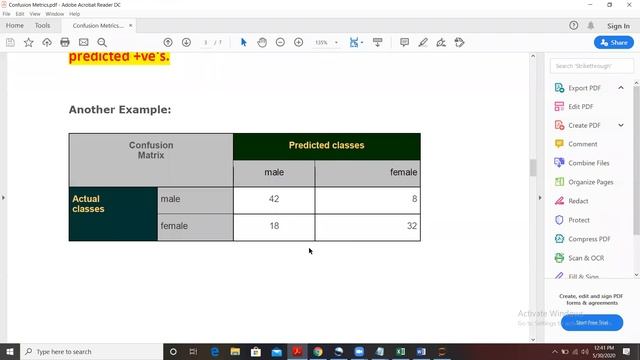Click the Share button
640x360 pixels.
[x=614, y=42]
